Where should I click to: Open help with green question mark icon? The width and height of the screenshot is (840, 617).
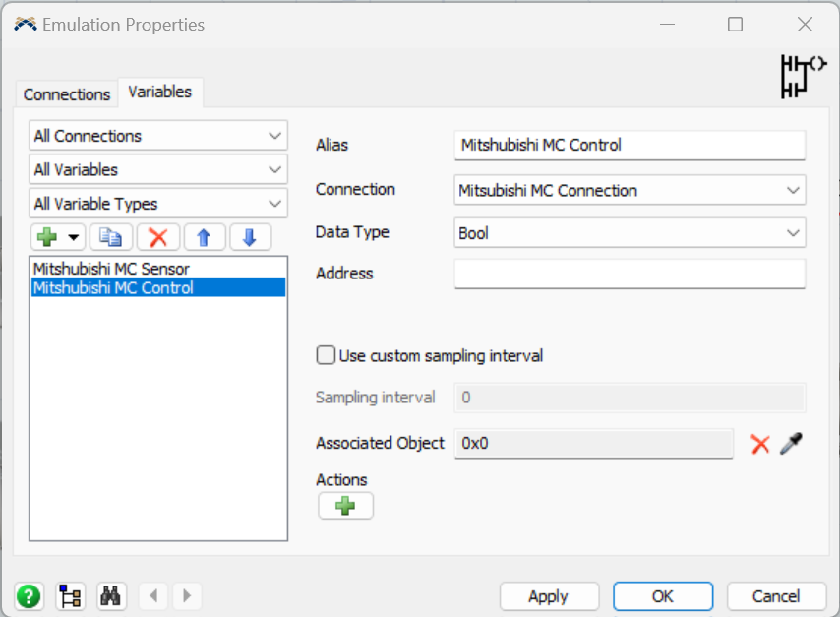tap(30, 595)
